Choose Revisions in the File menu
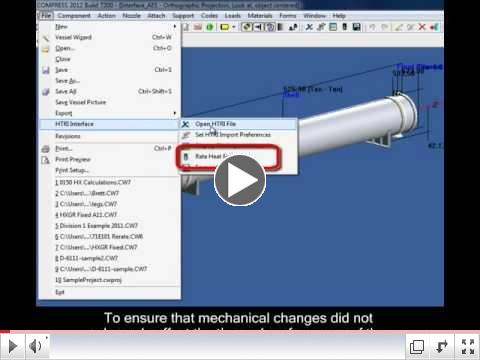The image size is (480, 360). click(x=109, y=136)
